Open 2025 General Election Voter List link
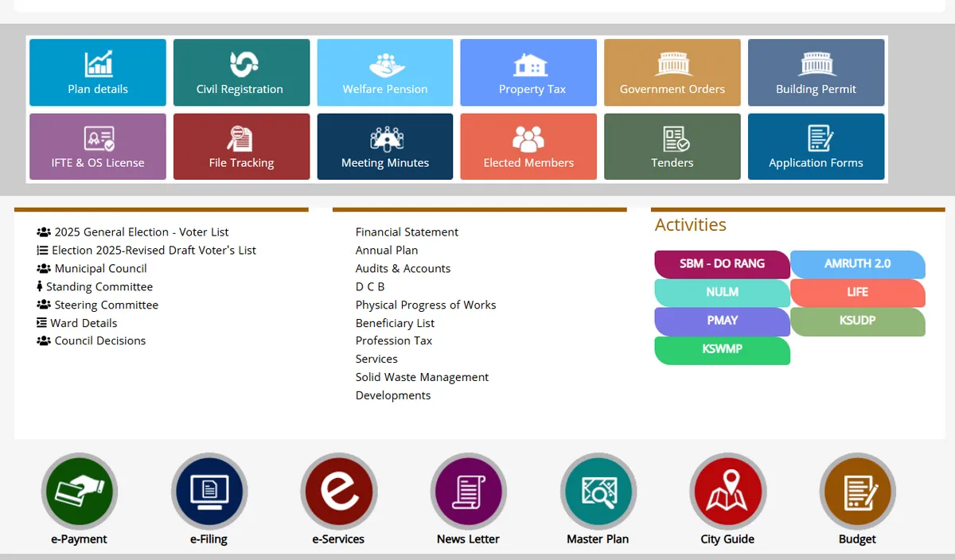This screenshot has height=560, width=955. (141, 232)
